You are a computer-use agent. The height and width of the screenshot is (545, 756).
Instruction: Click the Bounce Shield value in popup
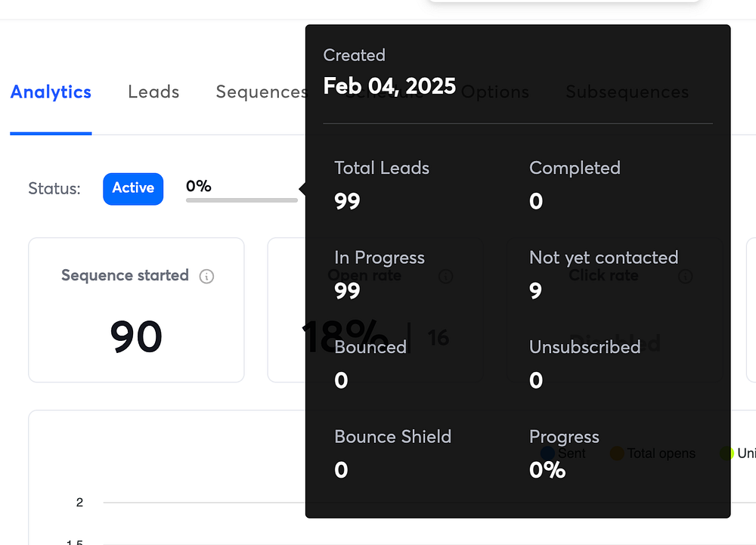point(341,470)
